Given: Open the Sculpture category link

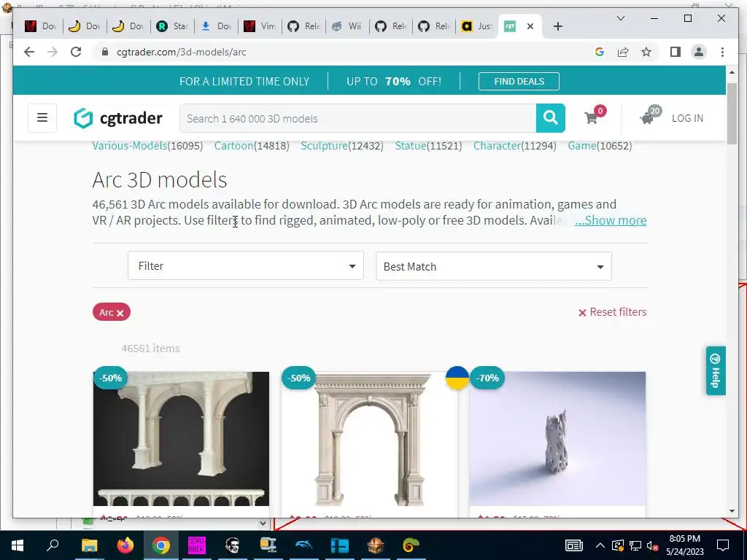Looking at the screenshot, I should [324, 146].
